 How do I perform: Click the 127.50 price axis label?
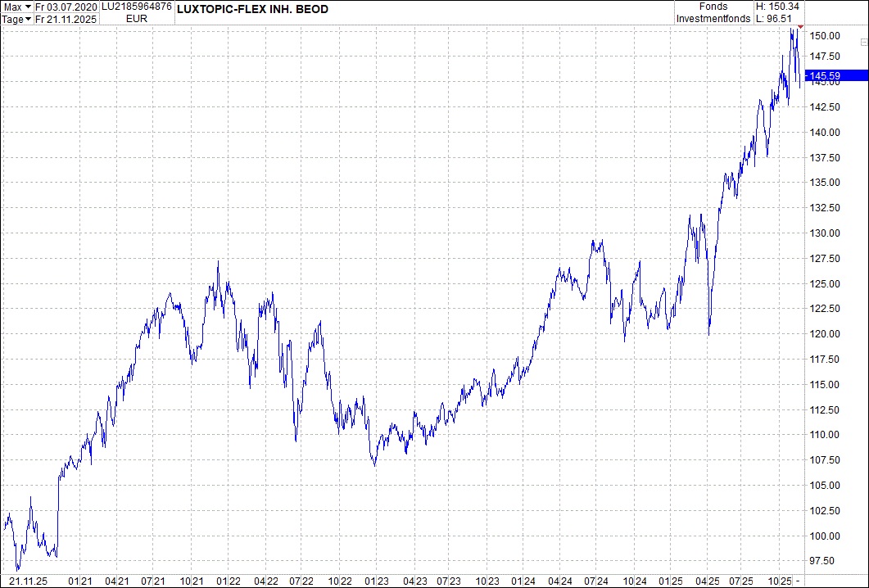click(x=825, y=259)
